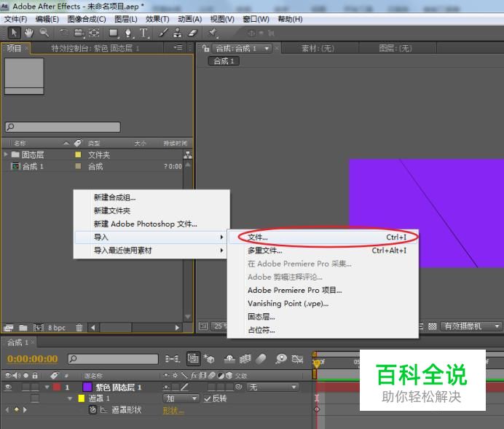504x429 pixels.
Task: Open project flowchart view icon
Action: [188, 155]
